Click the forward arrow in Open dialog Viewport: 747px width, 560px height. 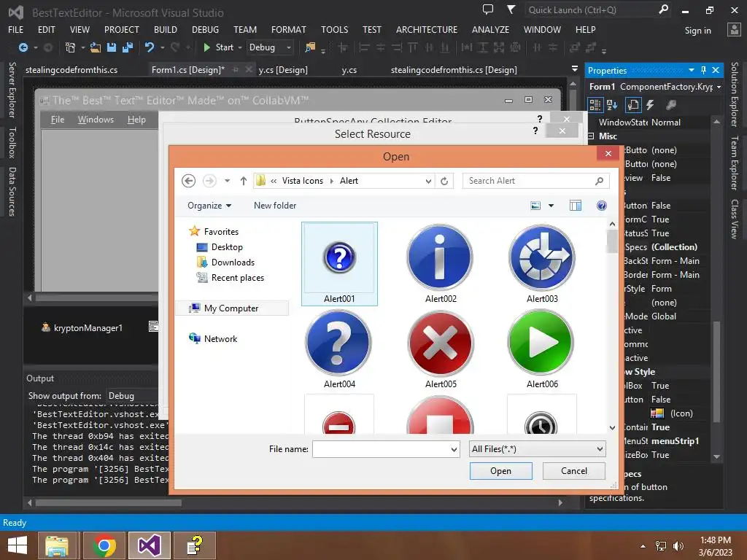(209, 181)
